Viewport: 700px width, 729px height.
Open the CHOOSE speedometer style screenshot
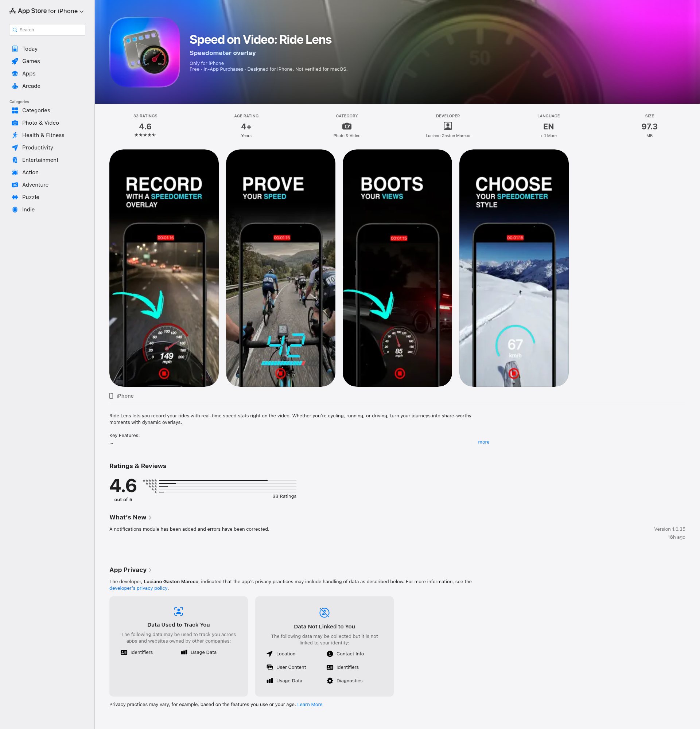(514, 268)
